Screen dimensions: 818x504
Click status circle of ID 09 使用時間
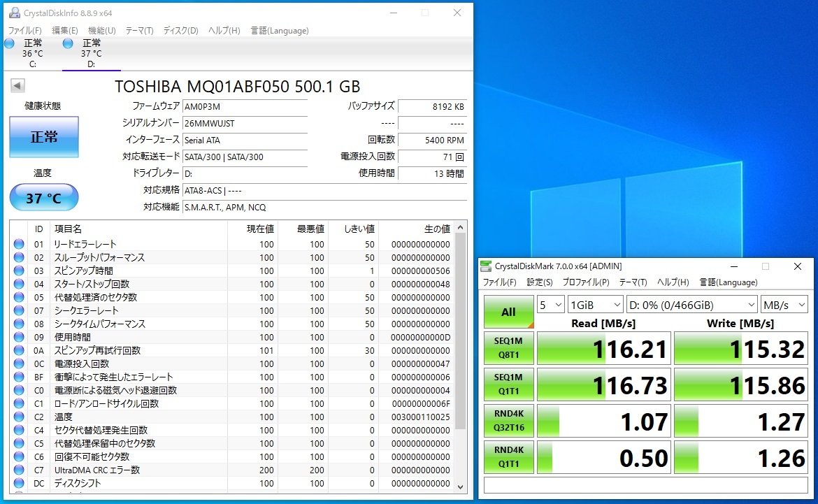click(x=19, y=337)
